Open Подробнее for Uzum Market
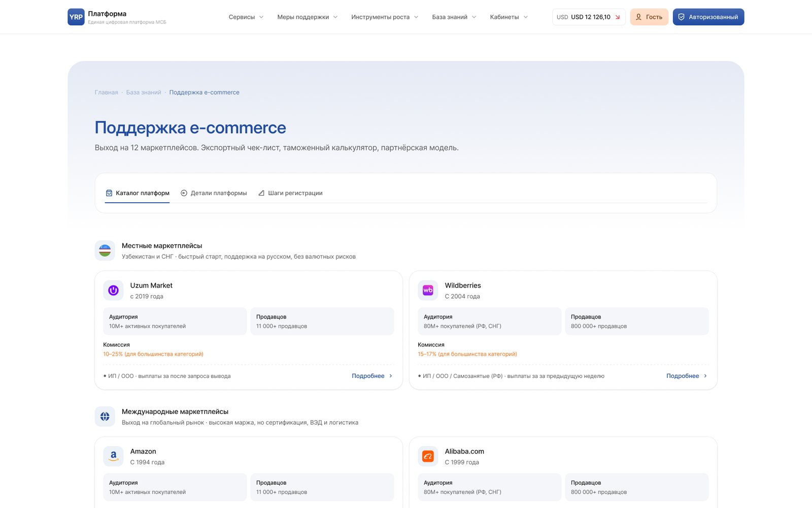Viewport: 812px width, 508px height. click(372, 376)
